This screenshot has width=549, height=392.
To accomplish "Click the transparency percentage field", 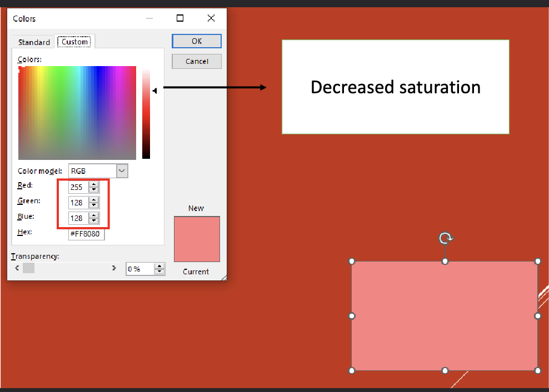I will point(140,269).
